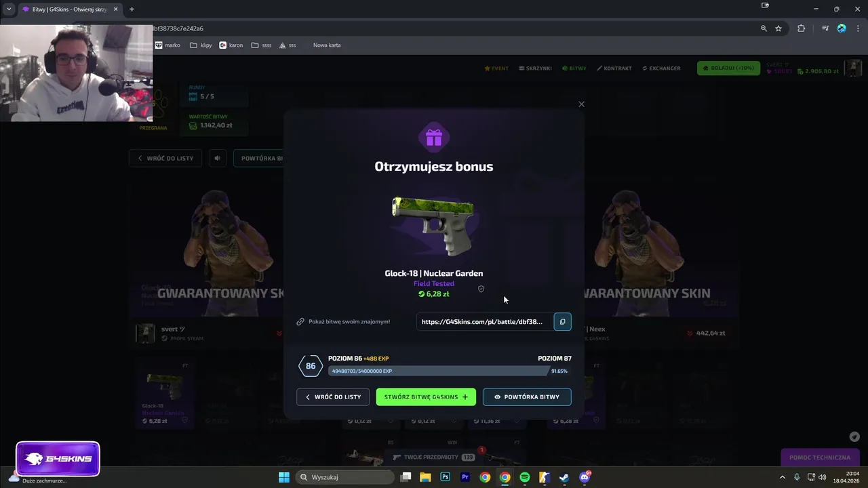Image resolution: width=868 pixels, height=488 pixels.
Task: Open the marko bookmark
Action: (x=167, y=45)
